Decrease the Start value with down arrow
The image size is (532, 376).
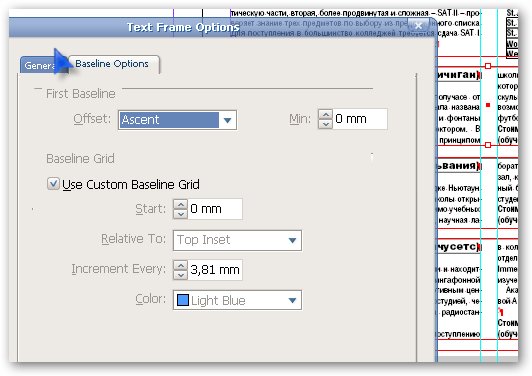click(x=180, y=214)
